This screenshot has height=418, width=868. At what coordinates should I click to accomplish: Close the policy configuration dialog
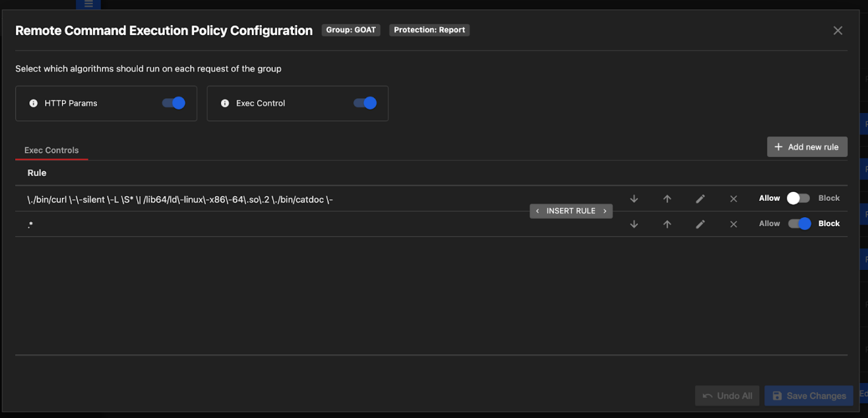point(838,30)
